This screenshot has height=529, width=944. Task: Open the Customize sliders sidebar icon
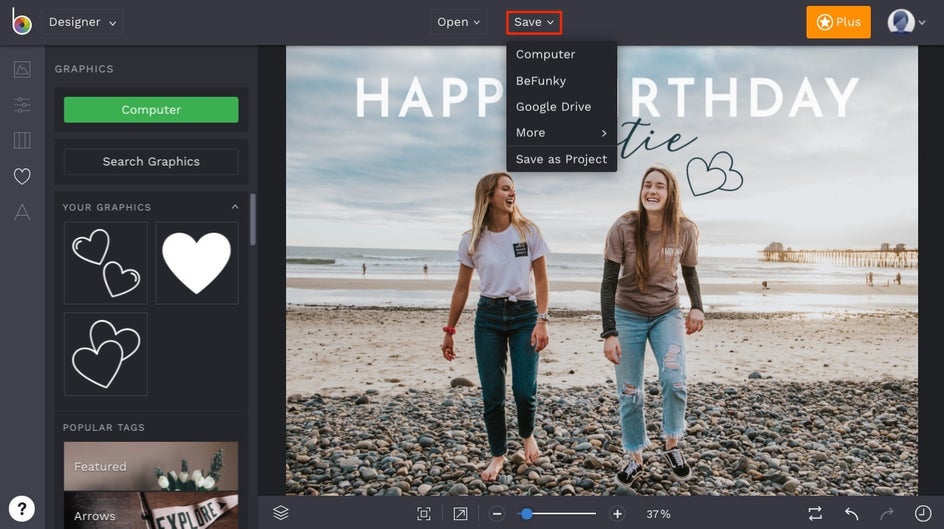22,105
